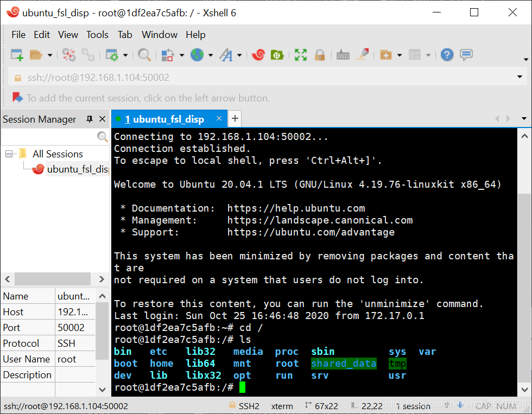Click the previous tab left arrow
Image resolution: width=532 pixels, height=414 pixels.
pos(497,119)
